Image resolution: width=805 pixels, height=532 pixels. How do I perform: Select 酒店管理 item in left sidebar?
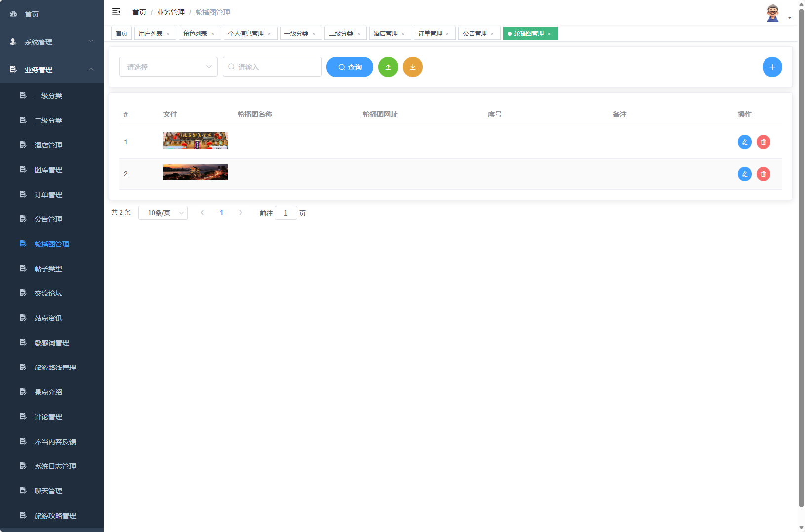click(x=48, y=145)
